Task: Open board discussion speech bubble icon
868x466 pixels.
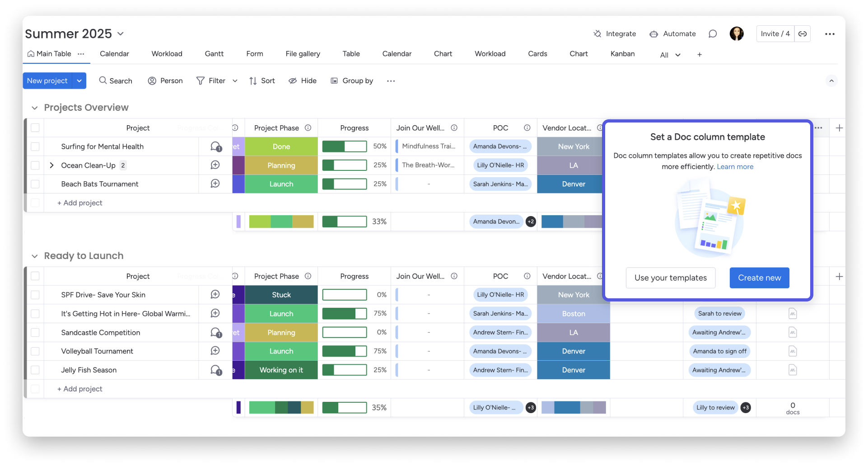Action: [713, 34]
